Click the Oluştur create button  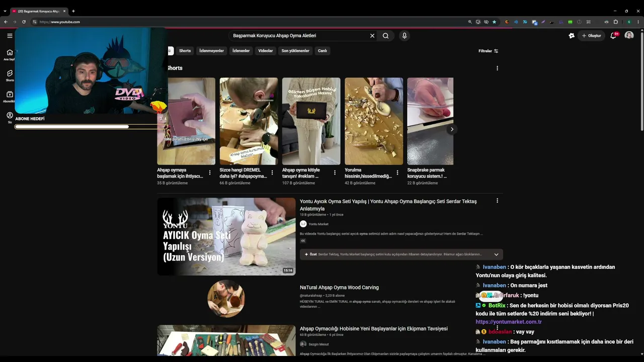[591, 36]
